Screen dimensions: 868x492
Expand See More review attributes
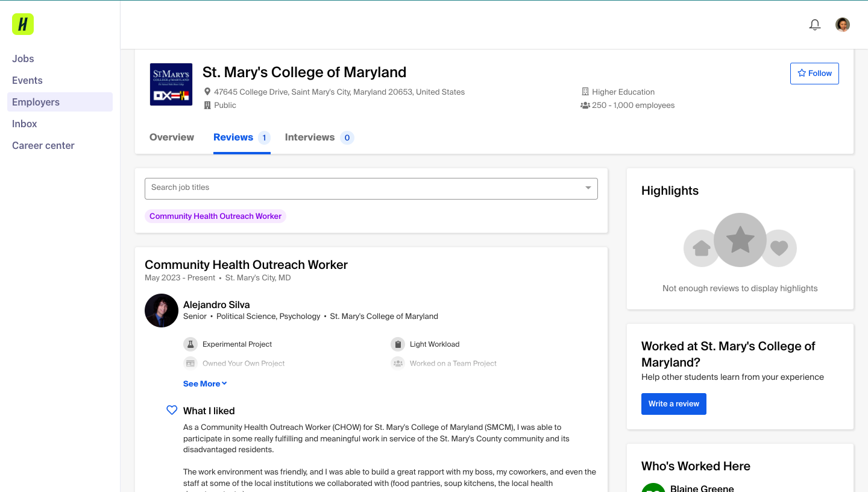pos(205,383)
